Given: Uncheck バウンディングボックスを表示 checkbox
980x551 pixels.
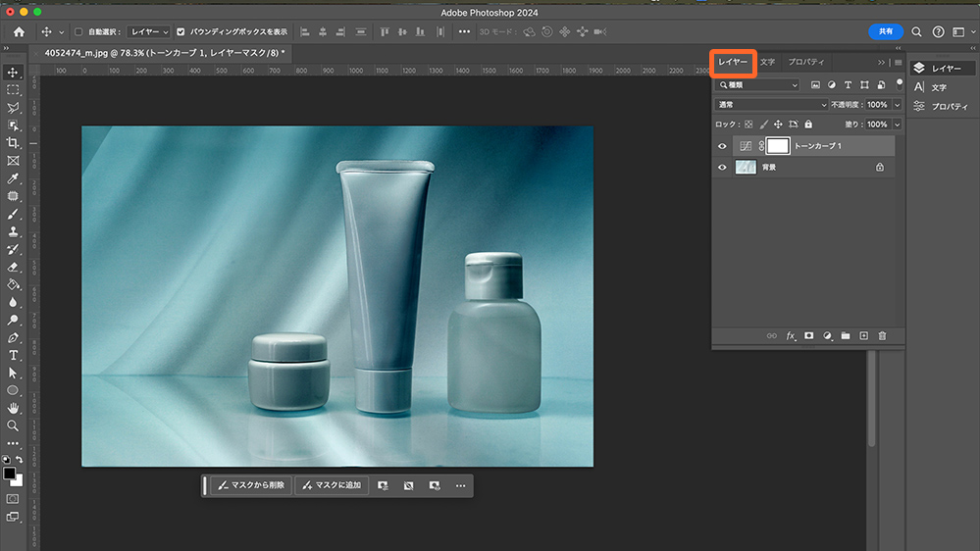Looking at the screenshot, I should pyautogui.click(x=181, y=31).
